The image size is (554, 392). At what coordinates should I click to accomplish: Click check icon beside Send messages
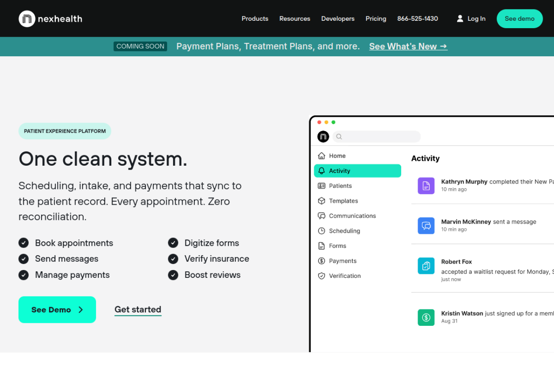pyautogui.click(x=23, y=259)
